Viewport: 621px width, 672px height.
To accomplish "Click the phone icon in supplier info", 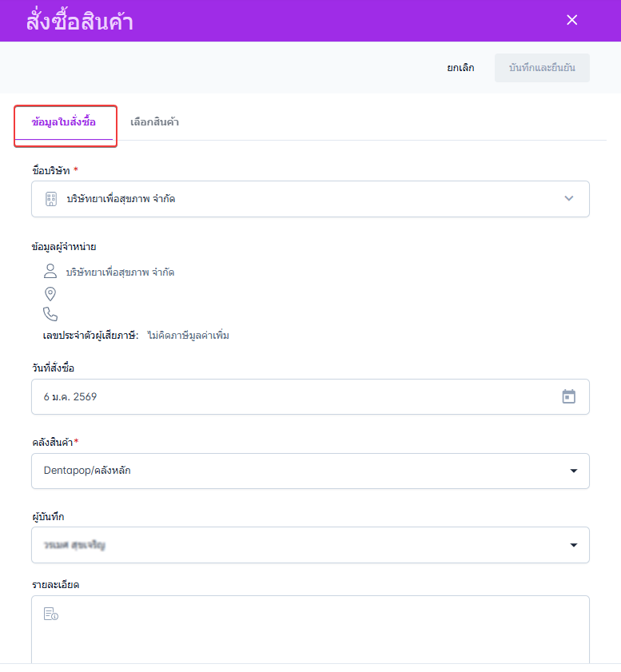I will pyautogui.click(x=50, y=314).
